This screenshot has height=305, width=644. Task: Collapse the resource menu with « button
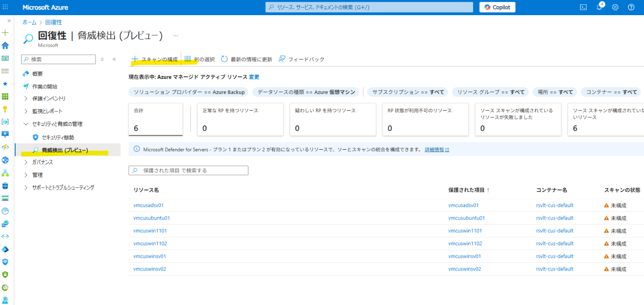[x=114, y=59]
